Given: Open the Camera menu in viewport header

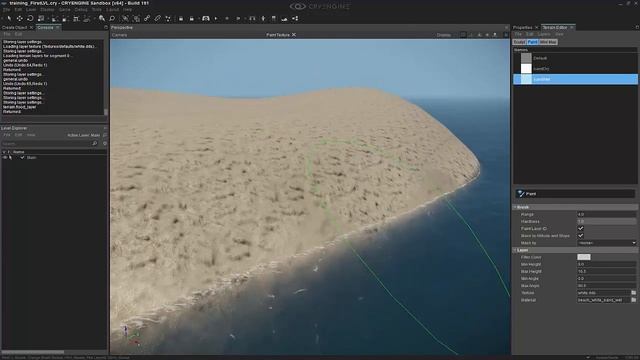Looking at the screenshot, I should (119, 35).
